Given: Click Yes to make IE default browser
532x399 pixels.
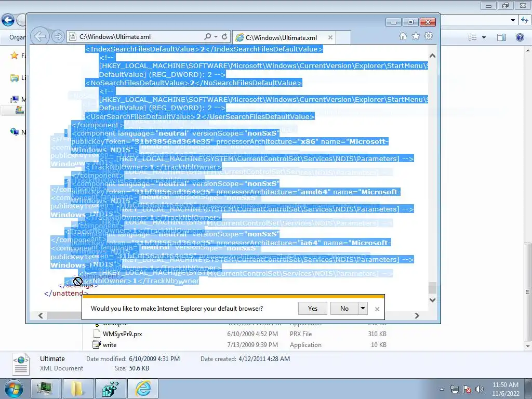Looking at the screenshot, I should point(312,309).
